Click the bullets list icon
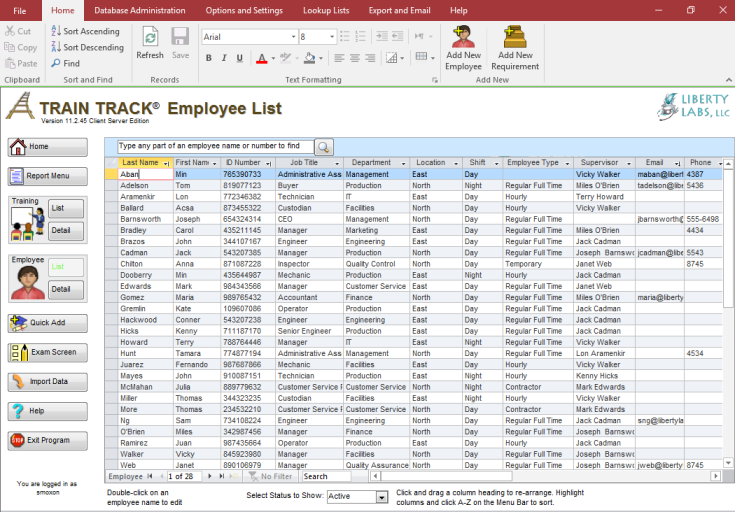The height and width of the screenshot is (512, 735). (345, 36)
